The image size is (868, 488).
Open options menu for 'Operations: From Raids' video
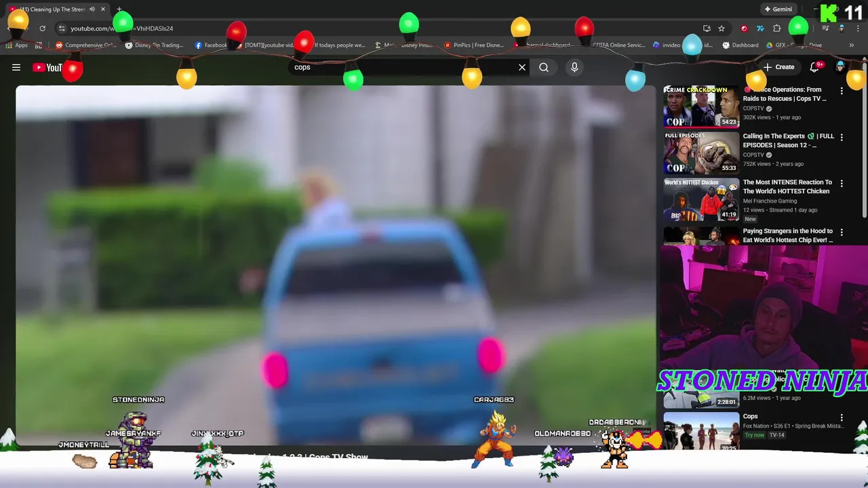point(842,91)
